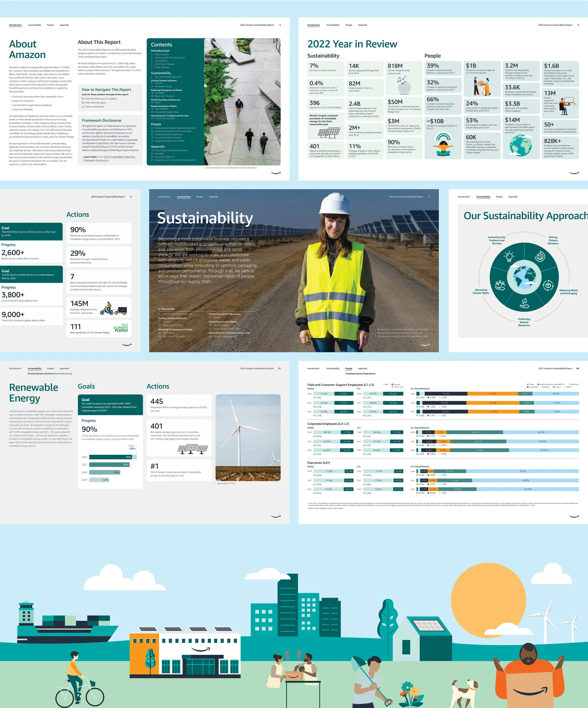Click the people-in-hands Human Rights wheel icon

point(500,285)
